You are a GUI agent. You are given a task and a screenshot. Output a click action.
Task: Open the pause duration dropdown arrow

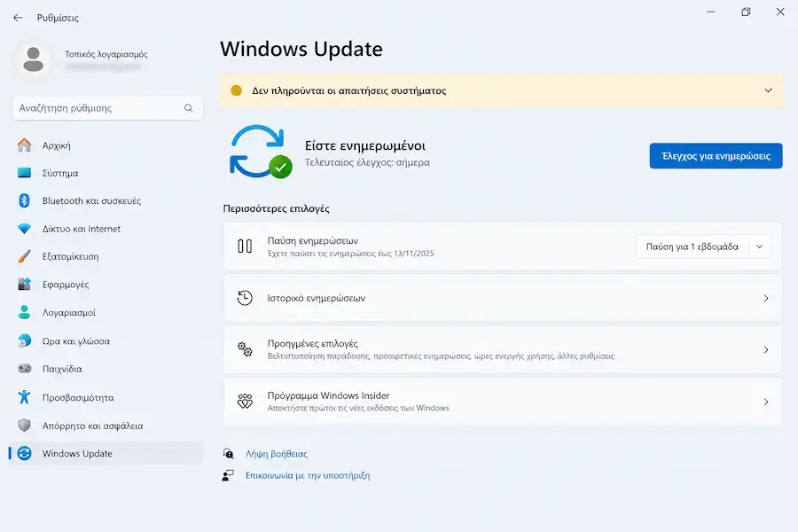[x=759, y=246]
